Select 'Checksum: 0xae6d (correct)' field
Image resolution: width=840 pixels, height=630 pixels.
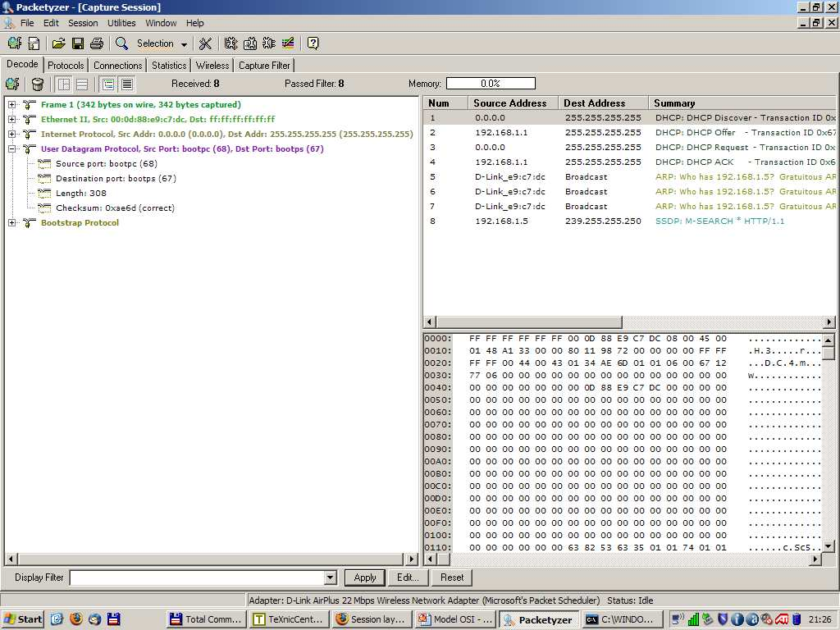115,208
